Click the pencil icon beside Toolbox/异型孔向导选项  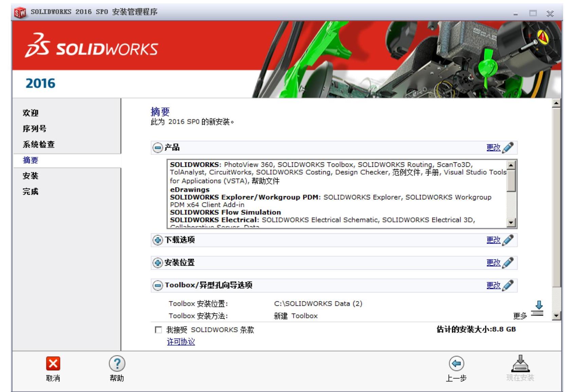pyautogui.click(x=508, y=285)
